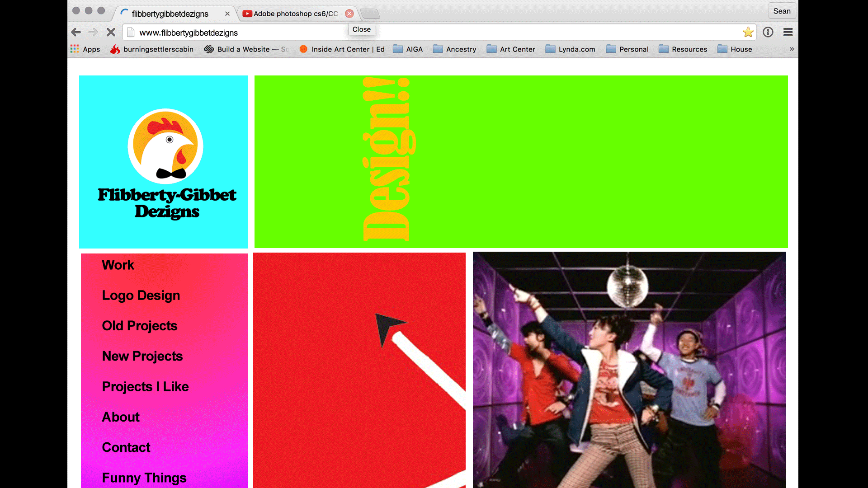The width and height of the screenshot is (868, 488).
Task: Open a new tab
Action: 370,14
